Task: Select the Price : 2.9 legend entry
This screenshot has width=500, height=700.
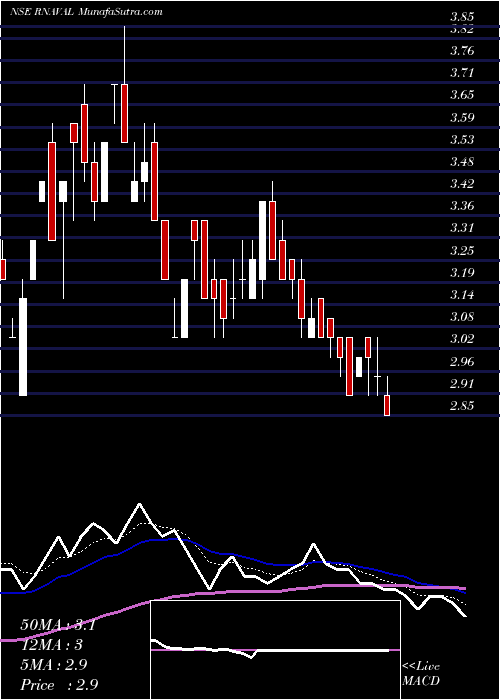Action: point(59,684)
